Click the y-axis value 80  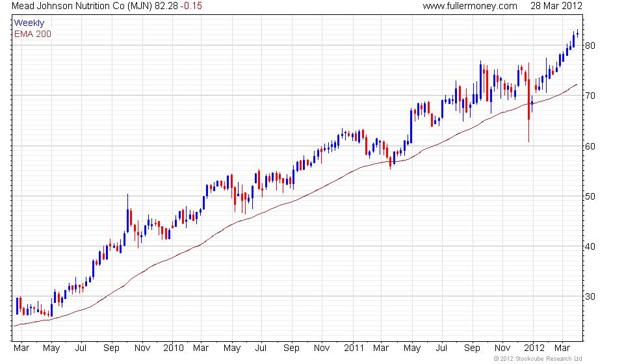(x=590, y=45)
